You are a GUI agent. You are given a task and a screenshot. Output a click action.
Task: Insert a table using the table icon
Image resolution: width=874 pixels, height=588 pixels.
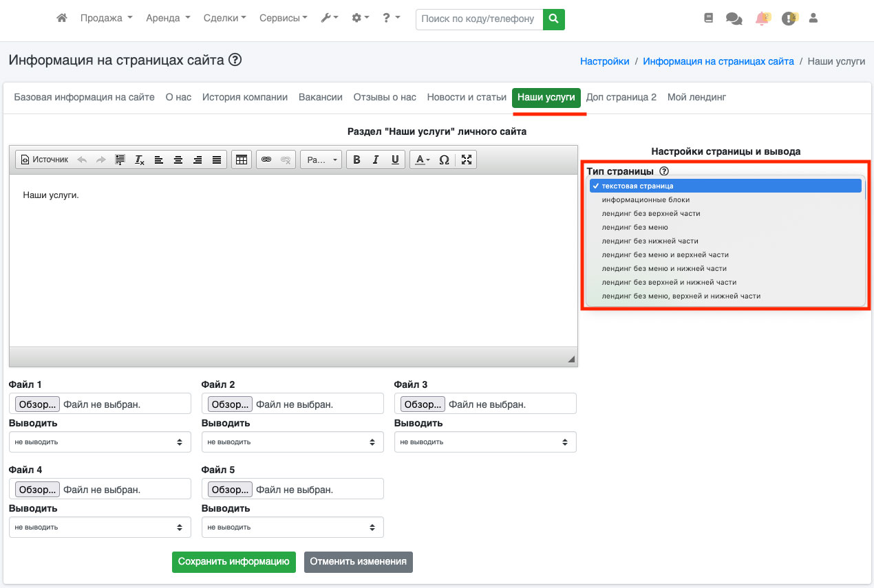(x=241, y=160)
